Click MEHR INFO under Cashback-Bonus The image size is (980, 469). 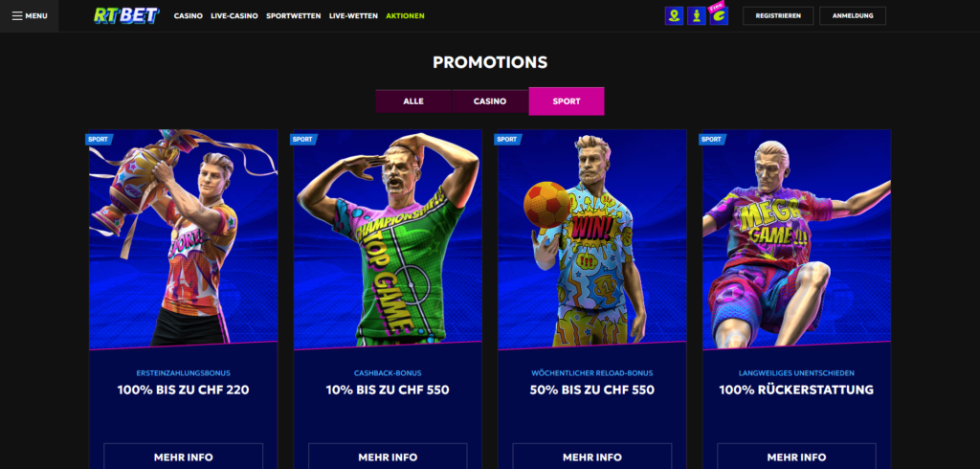coord(388,457)
